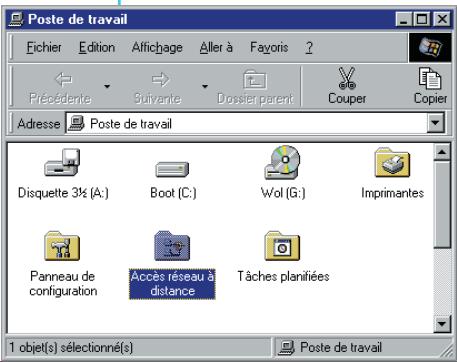Click the scrollbar up arrow
The image size is (457, 362).
coord(442,152)
